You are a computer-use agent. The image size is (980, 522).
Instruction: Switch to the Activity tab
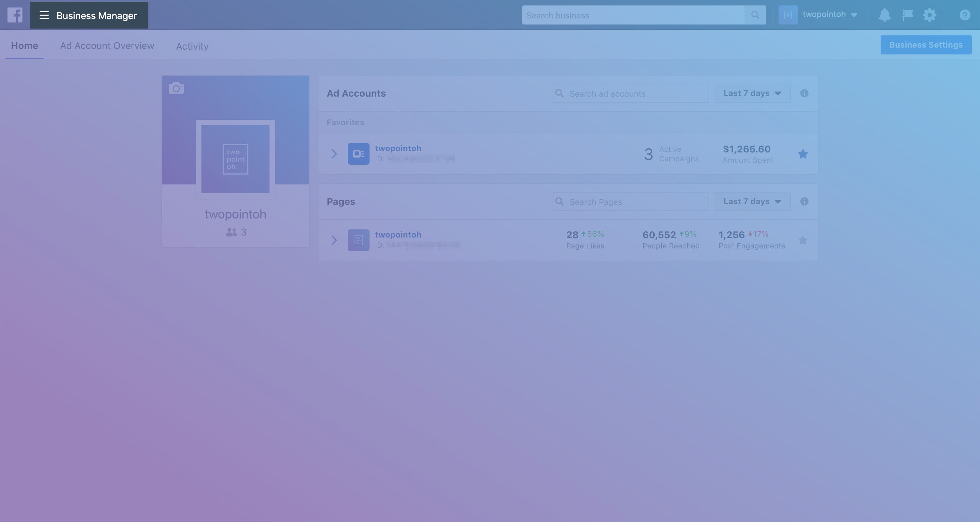192,46
